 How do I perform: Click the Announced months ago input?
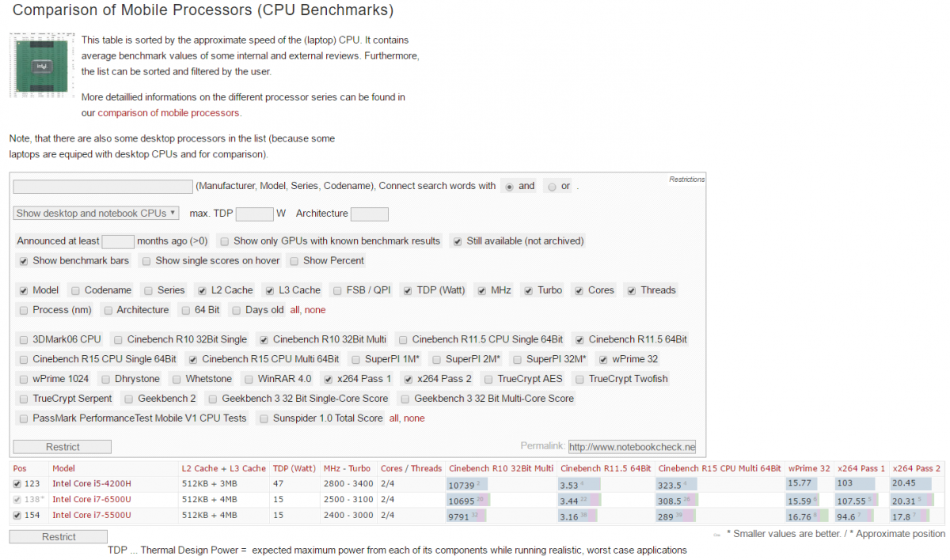pos(118,241)
